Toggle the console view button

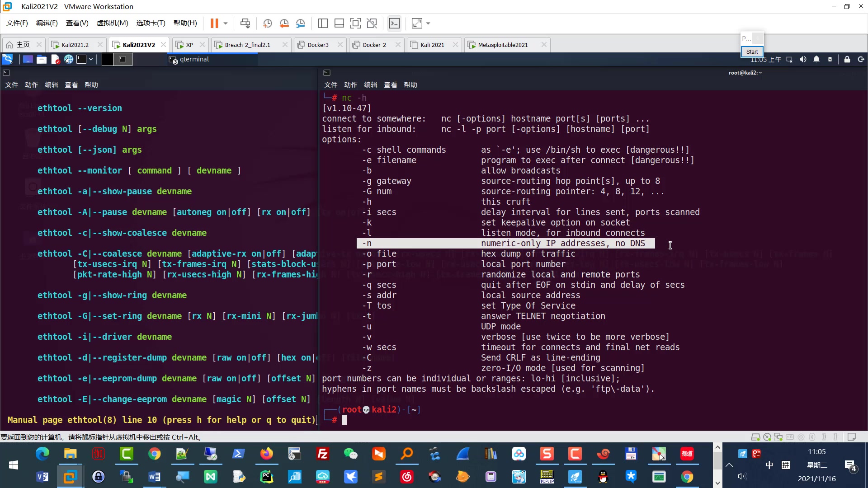point(394,23)
